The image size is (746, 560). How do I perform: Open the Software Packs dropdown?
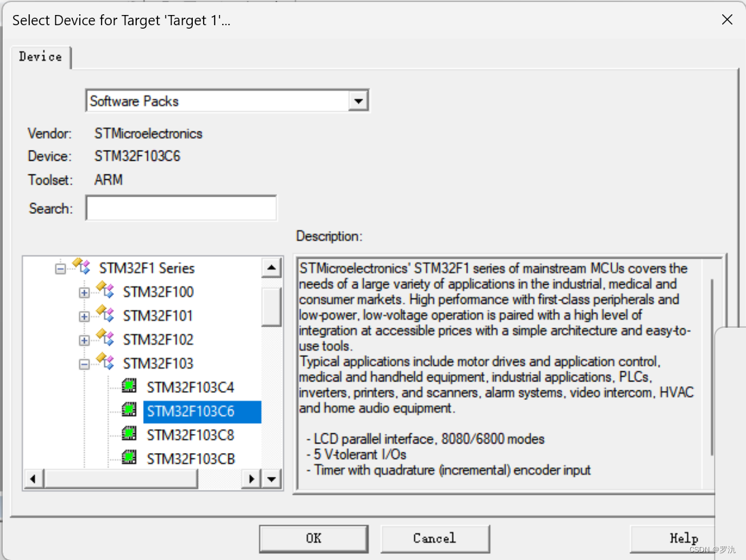pos(358,101)
